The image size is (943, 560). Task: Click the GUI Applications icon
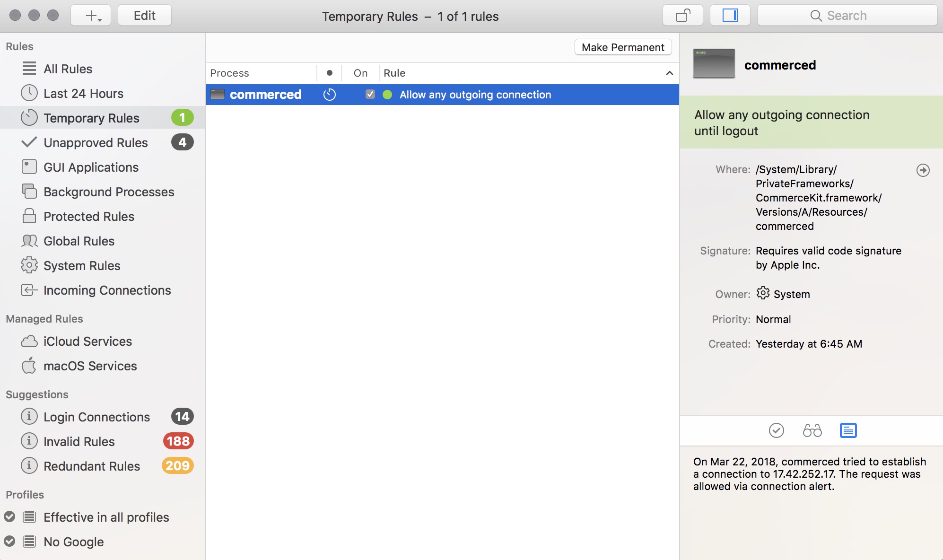[x=29, y=167]
